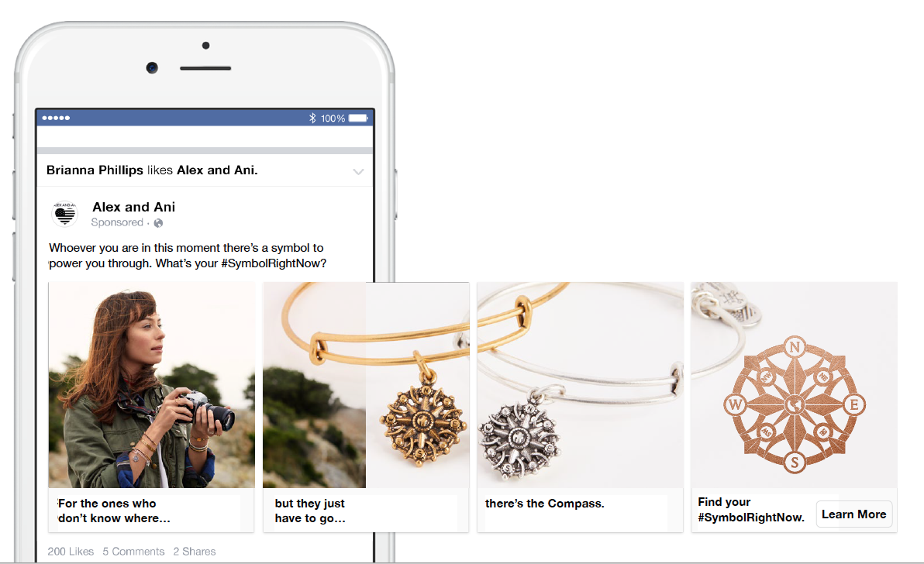The height and width of the screenshot is (564, 924).
Task: Tap the Bluetooth status bar icon
Action: [313, 118]
